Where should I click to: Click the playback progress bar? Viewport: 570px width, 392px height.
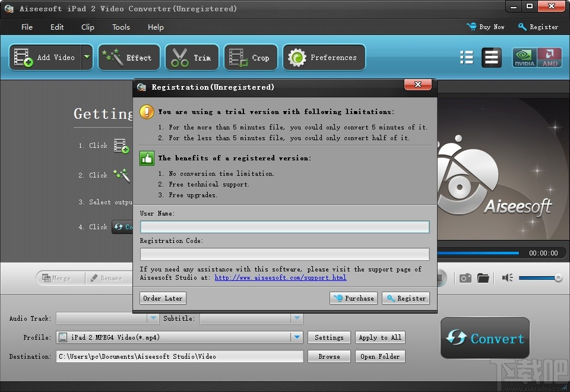[x=478, y=253]
